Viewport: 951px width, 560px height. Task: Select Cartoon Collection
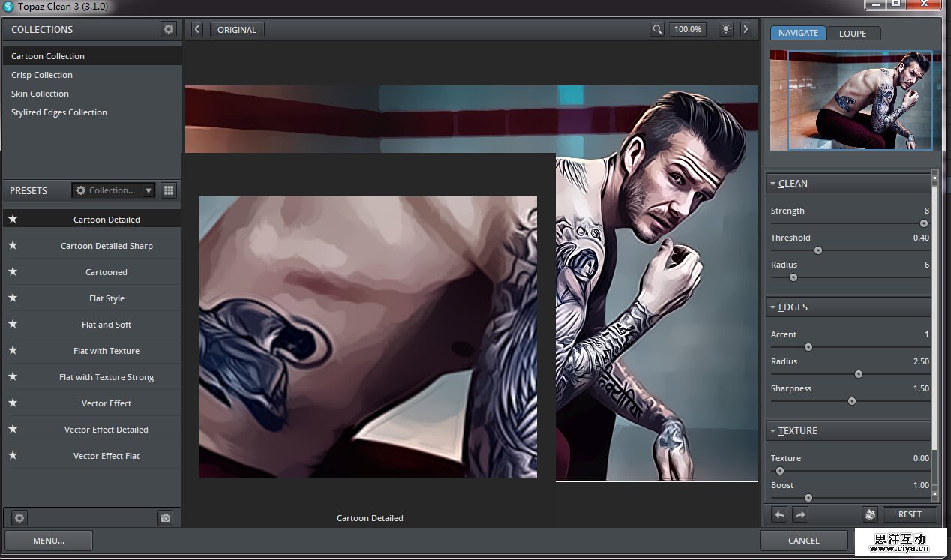91,56
